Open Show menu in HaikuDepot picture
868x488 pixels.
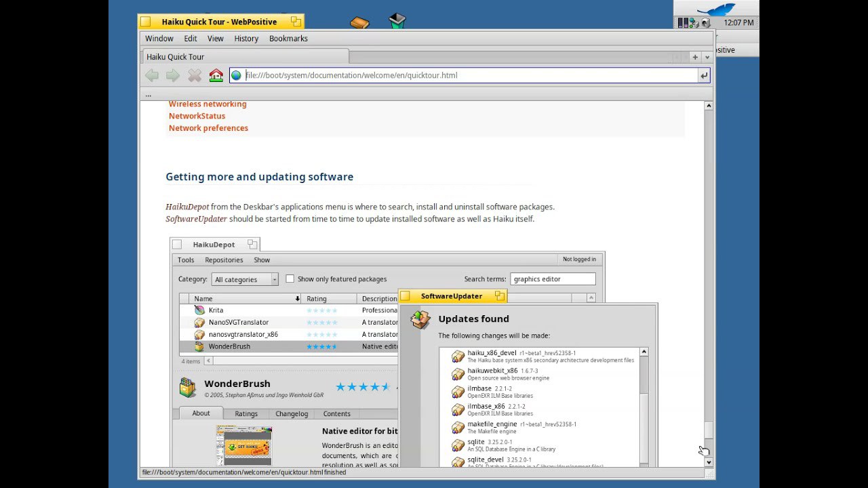tap(262, 260)
